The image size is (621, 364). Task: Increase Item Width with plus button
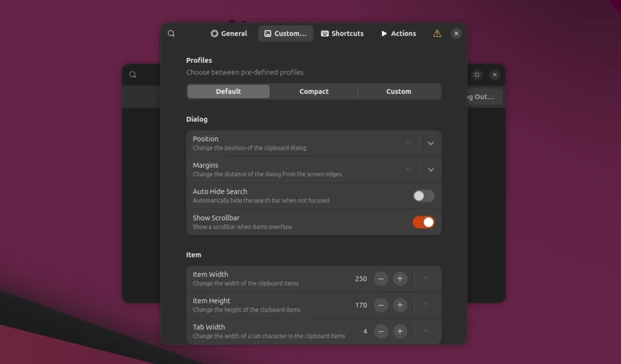click(x=400, y=279)
